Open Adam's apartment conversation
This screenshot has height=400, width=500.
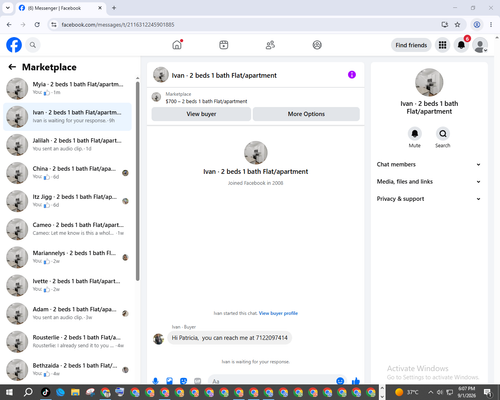click(68, 314)
